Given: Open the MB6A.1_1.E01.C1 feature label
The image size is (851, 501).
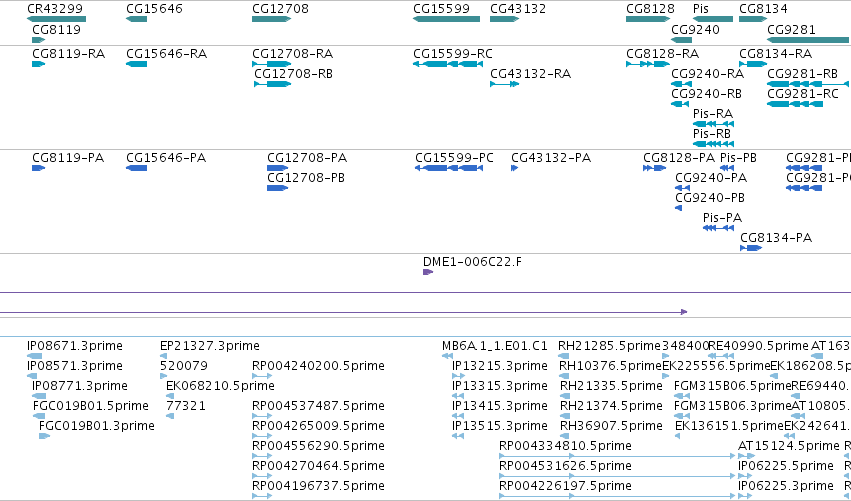Looking at the screenshot, I should (495, 346).
